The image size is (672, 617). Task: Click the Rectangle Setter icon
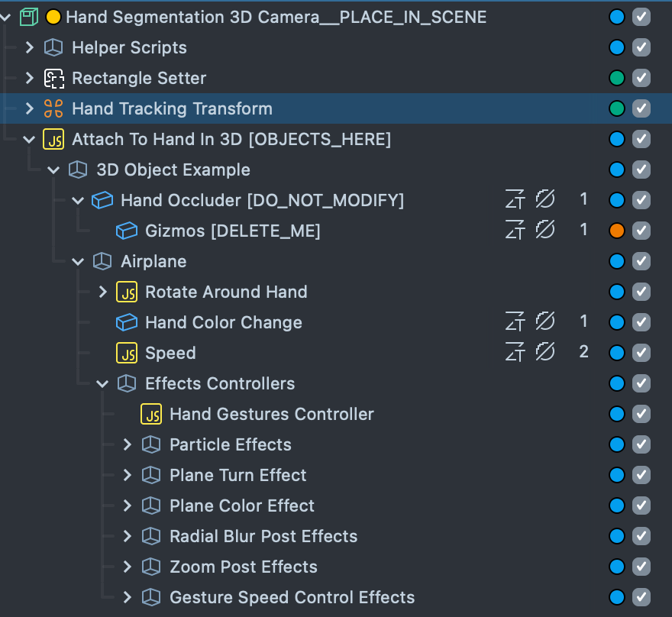tap(53, 78)
